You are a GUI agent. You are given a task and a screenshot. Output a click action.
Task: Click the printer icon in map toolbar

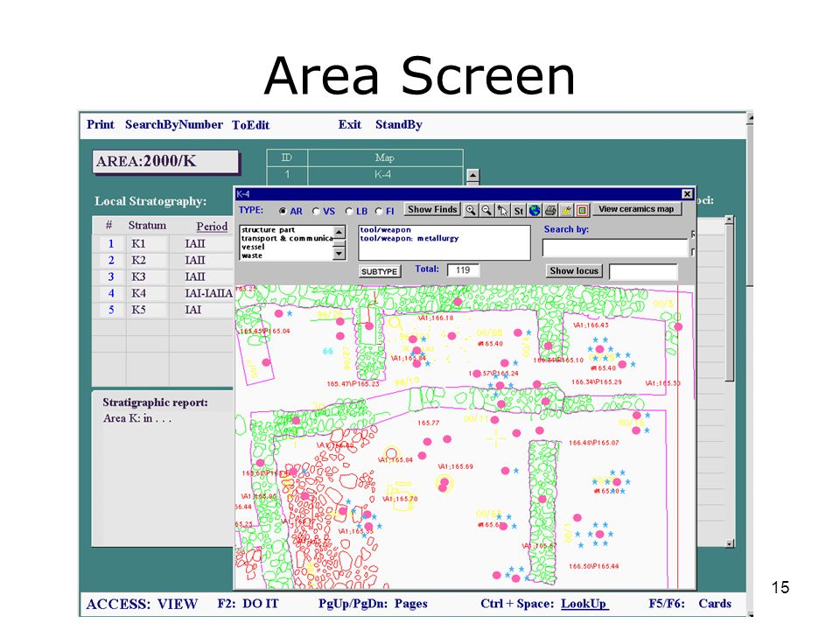click(550, 210)
